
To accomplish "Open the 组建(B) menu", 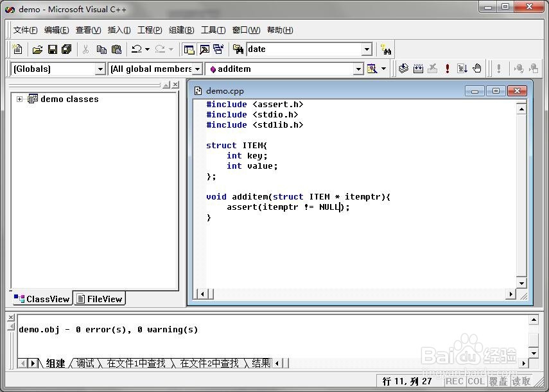I will [181, 30].
